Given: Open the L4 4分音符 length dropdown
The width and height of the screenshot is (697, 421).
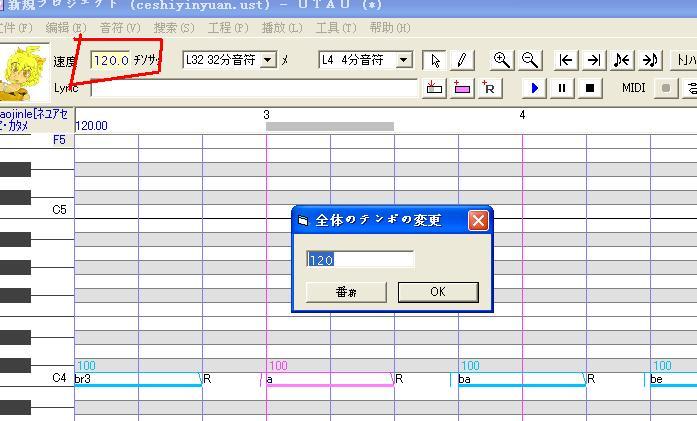Looking at the screenshot, I should coord(404,60).
